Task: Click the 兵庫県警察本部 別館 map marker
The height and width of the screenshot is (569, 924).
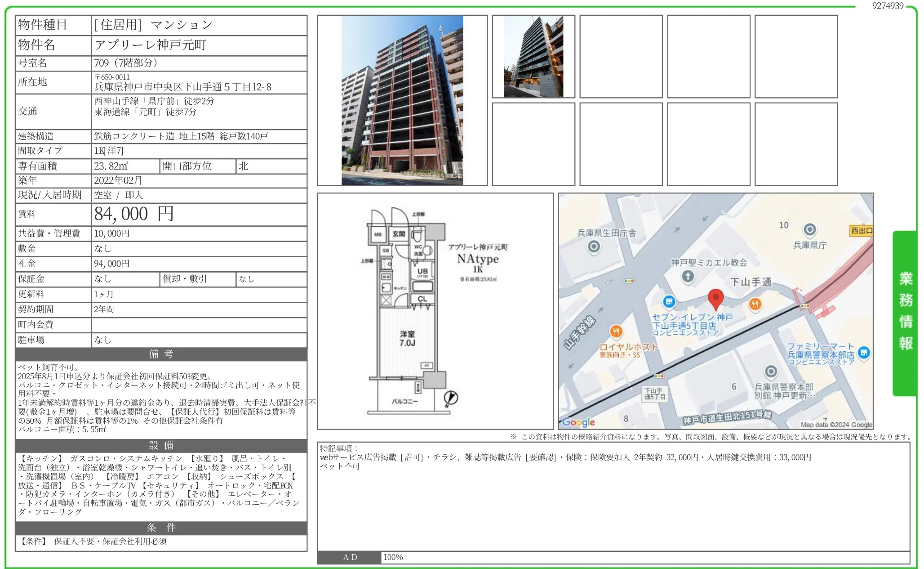Action: tap(771, 372)
